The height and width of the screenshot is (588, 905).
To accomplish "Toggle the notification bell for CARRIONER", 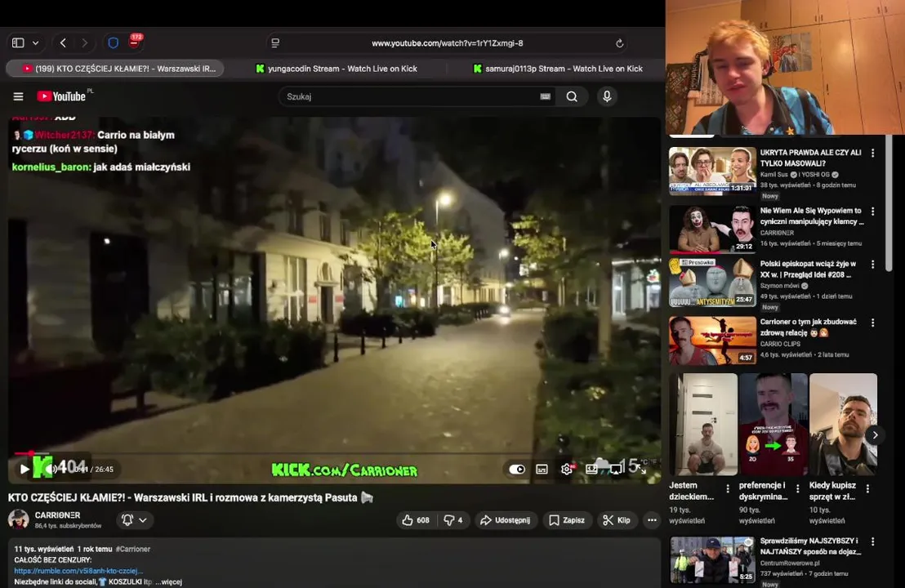I will (x=127, y=520).
